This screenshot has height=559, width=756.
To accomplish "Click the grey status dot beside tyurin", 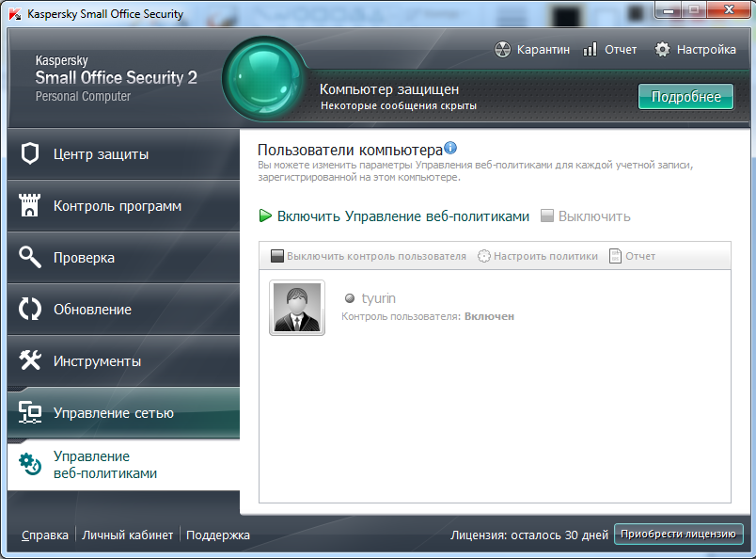I will click(x=350, y=298).
